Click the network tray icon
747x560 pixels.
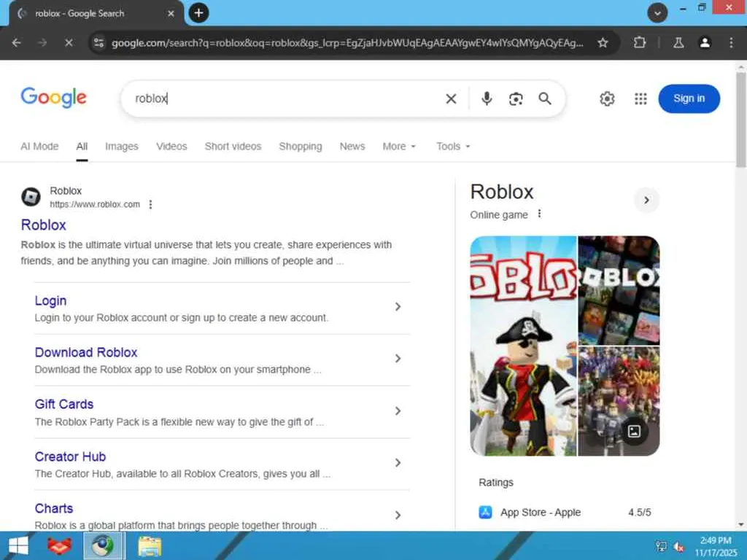click(661, 547)
